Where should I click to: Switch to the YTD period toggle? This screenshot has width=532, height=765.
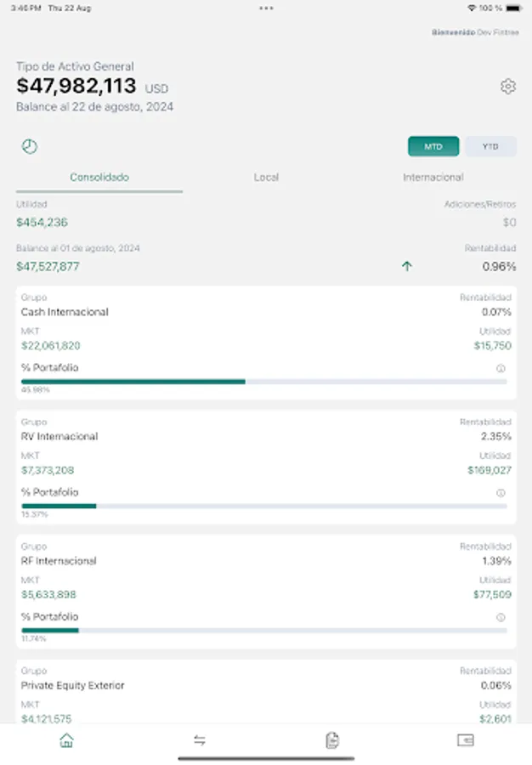click(490, 145)
